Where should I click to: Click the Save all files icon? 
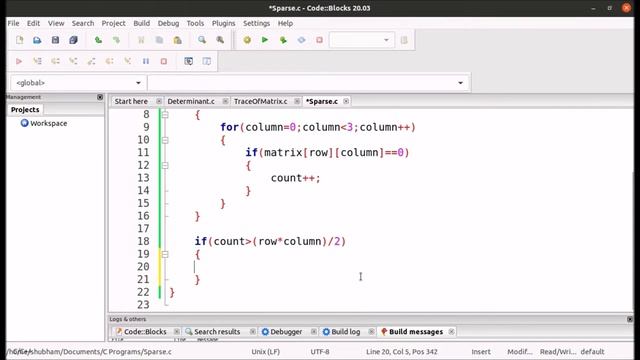(73, 40)
